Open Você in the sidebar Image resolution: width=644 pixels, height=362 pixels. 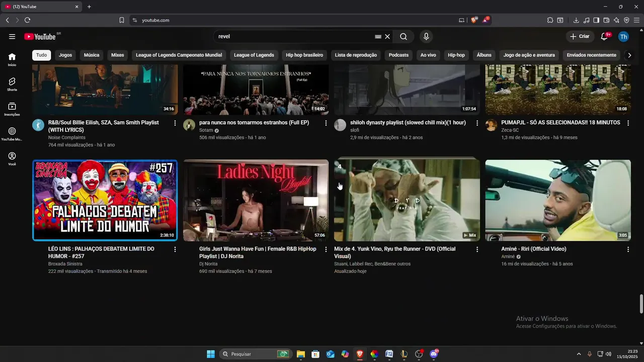[x=12, y=159]
